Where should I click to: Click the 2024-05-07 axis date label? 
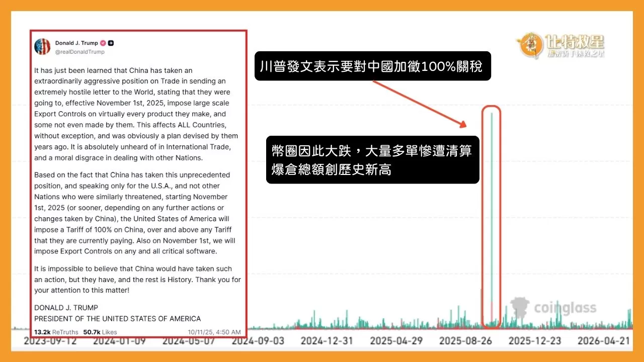coord(189,341)
